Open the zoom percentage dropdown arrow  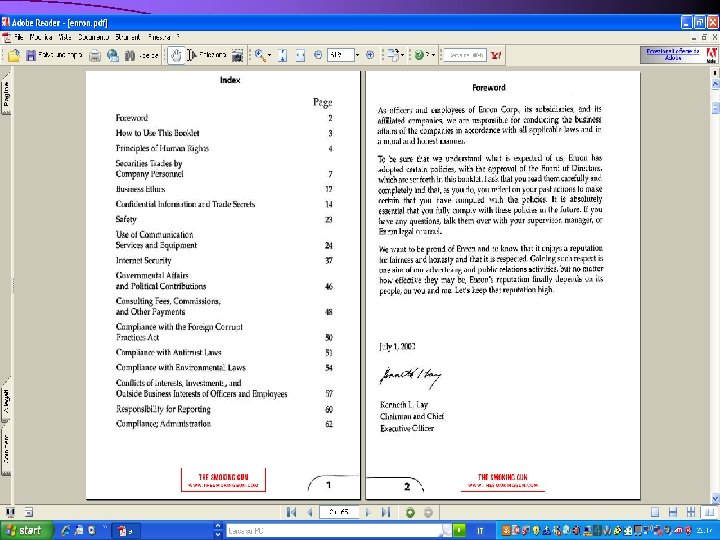(357, 55)
